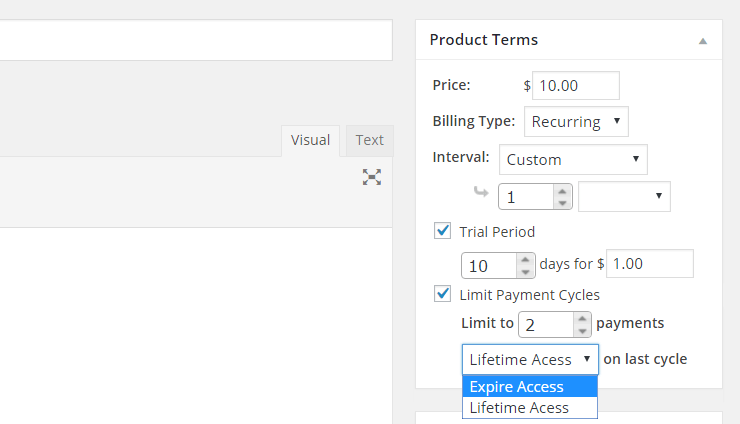Decrease trial period days stepper
This screenshot has height=424, width=740.
[x=525, y=272]
